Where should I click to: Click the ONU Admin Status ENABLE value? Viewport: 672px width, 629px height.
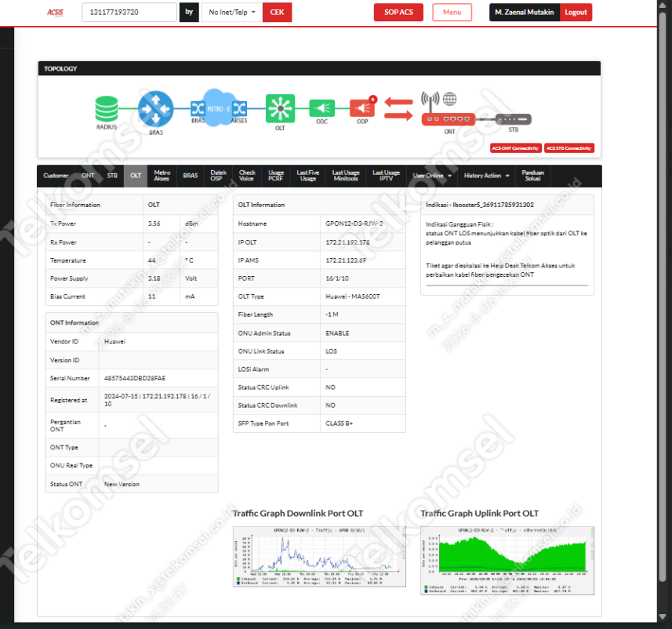click(337, 333)
